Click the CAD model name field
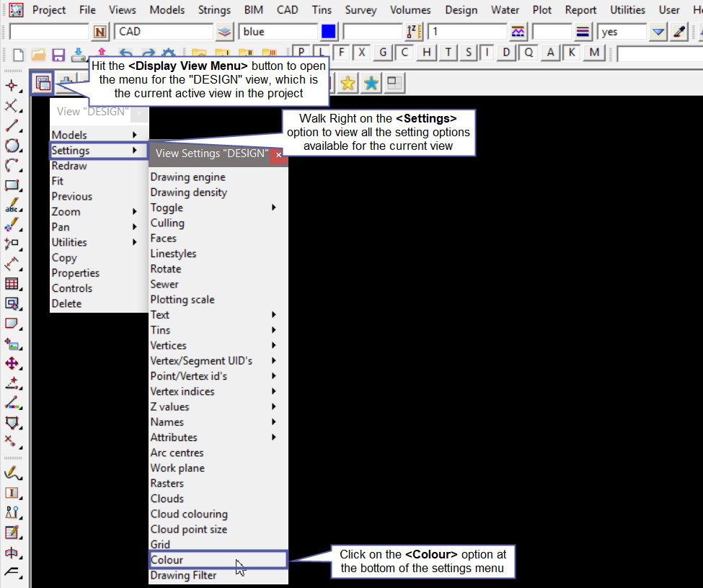The height and width of the screenshot is (588, 703). (164, 32)
